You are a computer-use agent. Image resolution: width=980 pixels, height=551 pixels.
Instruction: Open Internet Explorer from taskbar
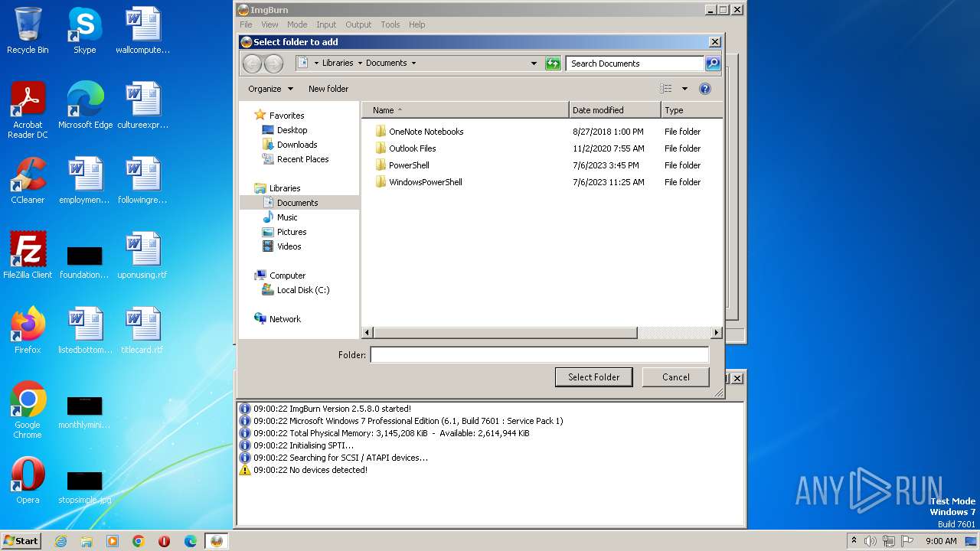tap(60, 541)
